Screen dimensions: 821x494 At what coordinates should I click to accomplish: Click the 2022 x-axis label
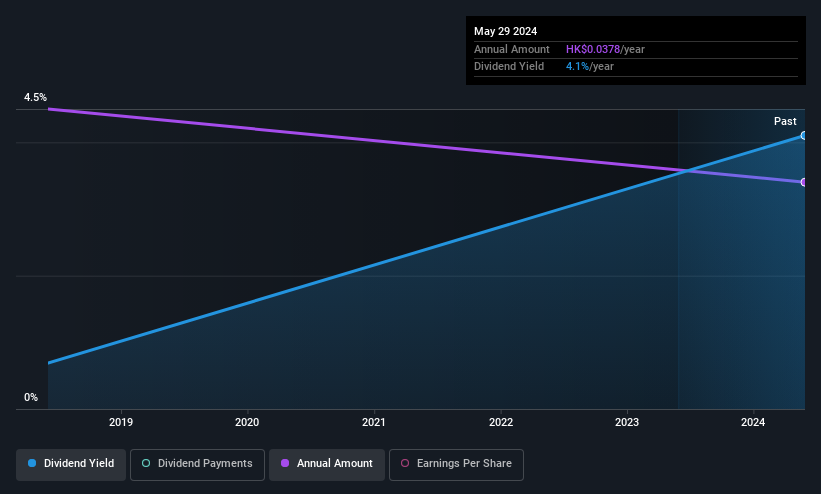coord(501,422)
